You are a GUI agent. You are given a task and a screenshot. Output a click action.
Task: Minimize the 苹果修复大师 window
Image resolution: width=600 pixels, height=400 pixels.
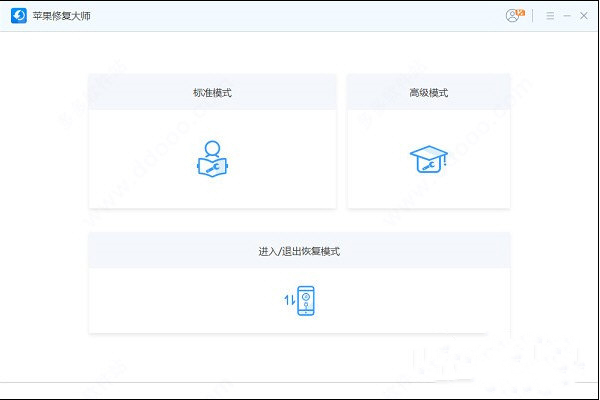567,16
